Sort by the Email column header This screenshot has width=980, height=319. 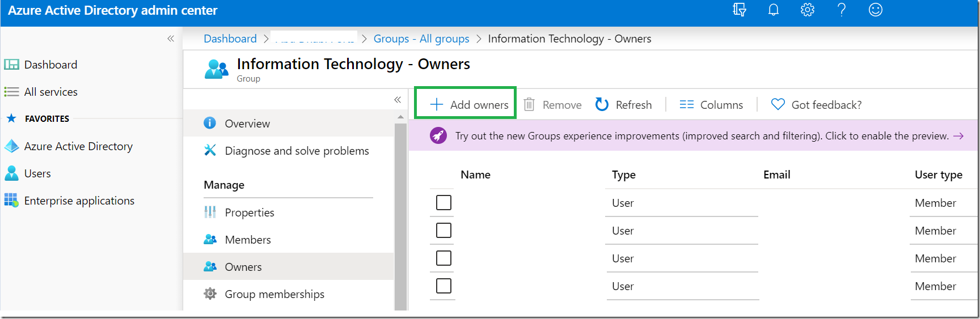pos(776,175)
